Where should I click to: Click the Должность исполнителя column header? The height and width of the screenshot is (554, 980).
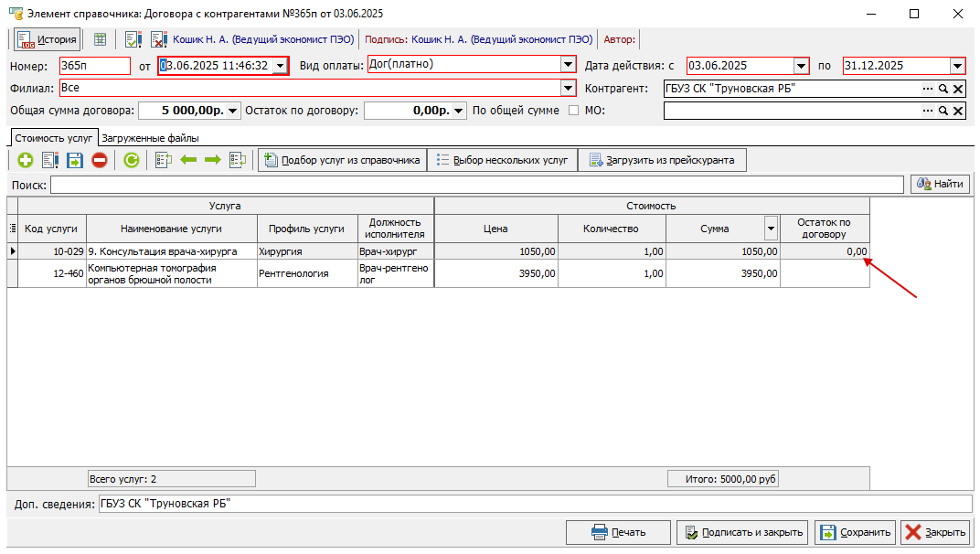tap(396, 229)
